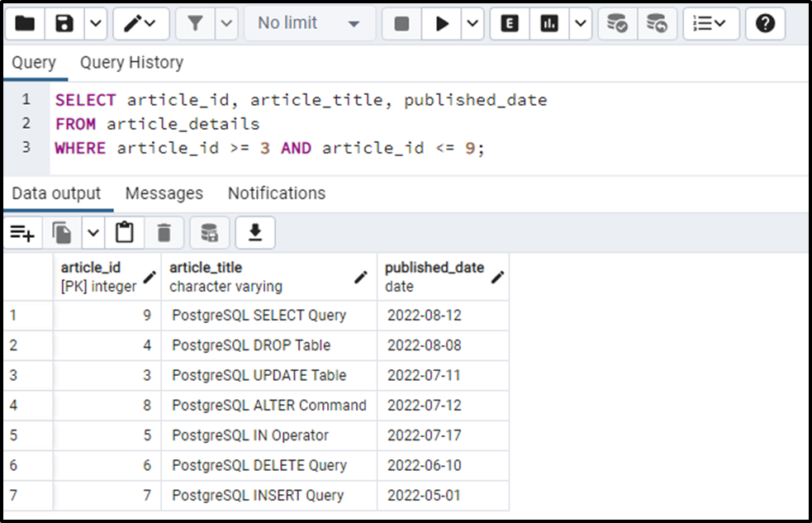Download results as CSV file
Viewport: 812px width, 523px height.
tap(255, 234)
